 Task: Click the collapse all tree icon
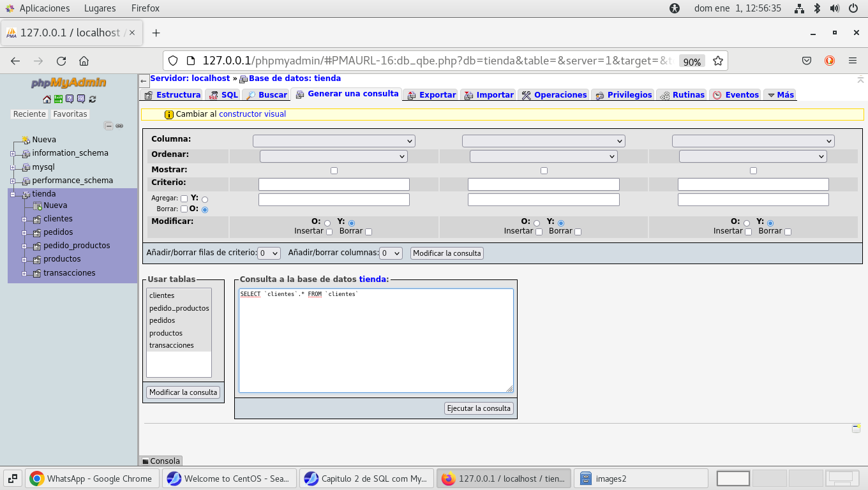coord(108,126)
